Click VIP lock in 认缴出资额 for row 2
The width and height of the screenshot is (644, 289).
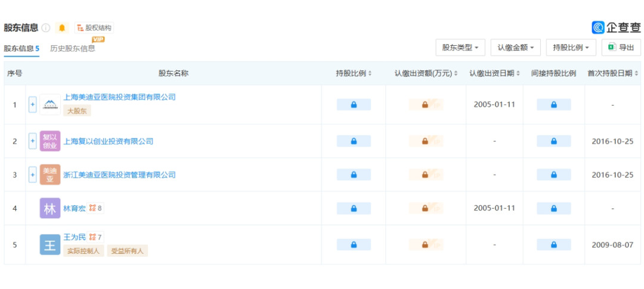(x=426, y=141)
